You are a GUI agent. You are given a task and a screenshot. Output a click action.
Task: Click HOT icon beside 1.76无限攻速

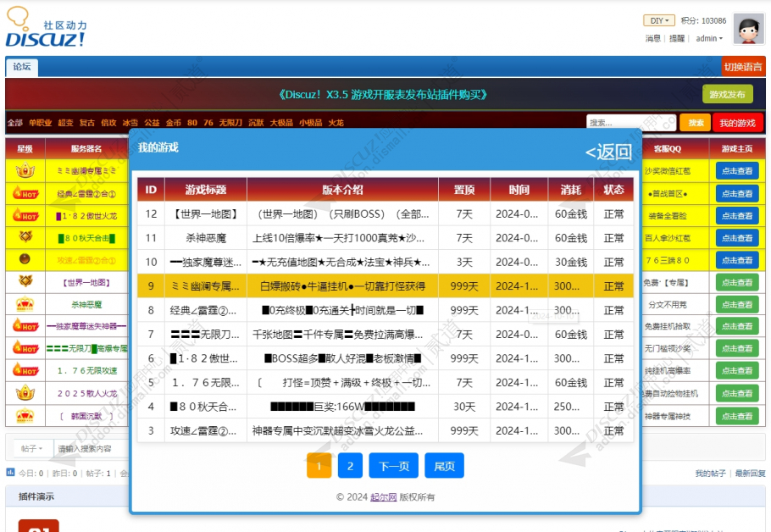click(25, 370)
